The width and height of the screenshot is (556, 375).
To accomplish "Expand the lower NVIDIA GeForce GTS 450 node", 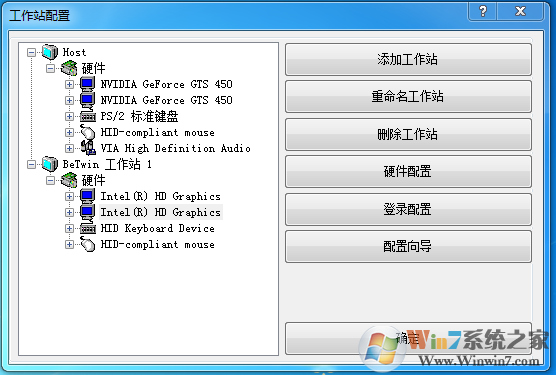I will pyautogui.click(x=70, y=101).
